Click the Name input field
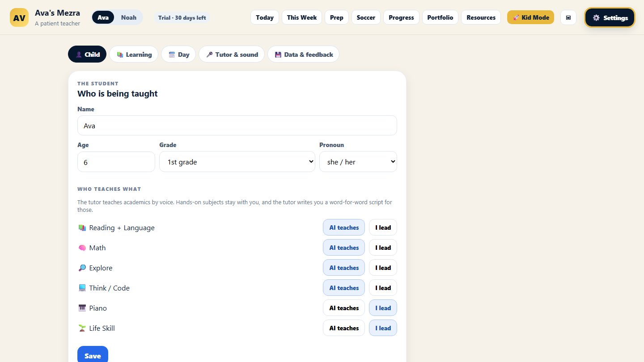Screen dimensions: 644x362 pos(237,126)
